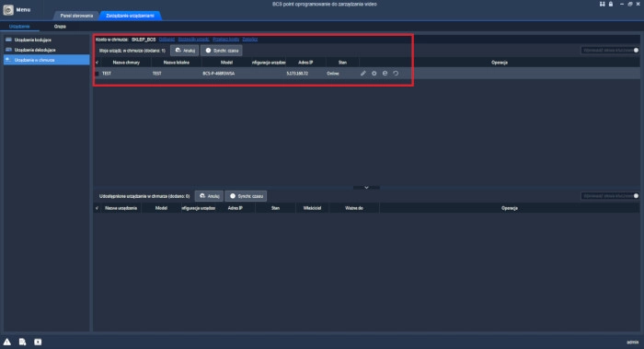Click the edit pencil icon for TEST device
The height and width of the screenshot is (349, 644).
[x=363, y=73]
